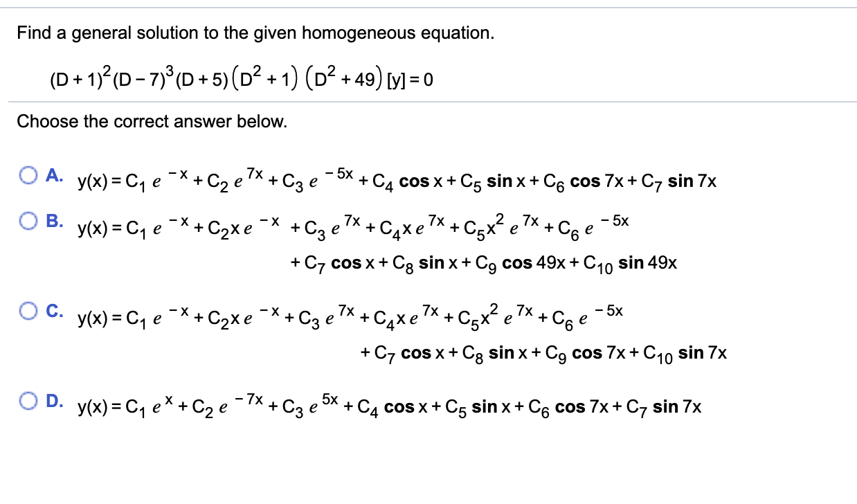Screen dimensions: 857x504
Task: Select radio button for answer choice C
Action: (x=28, y=312)
